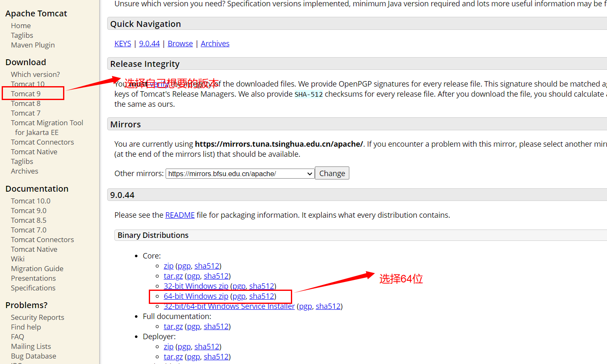Open the Browse link
Viewport: 607px width, 364px height.
[180, 44]
